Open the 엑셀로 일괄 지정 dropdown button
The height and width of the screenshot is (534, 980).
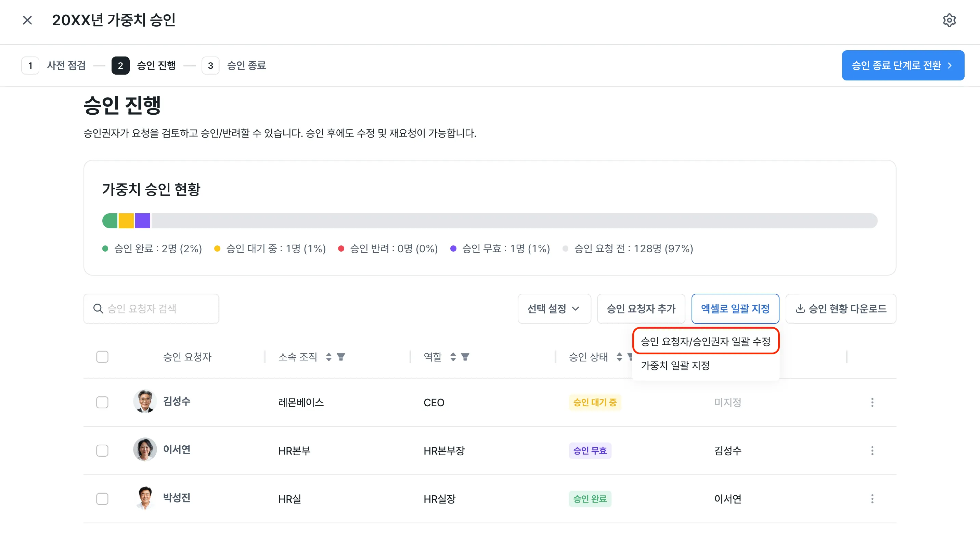click(x=735, y=309)
